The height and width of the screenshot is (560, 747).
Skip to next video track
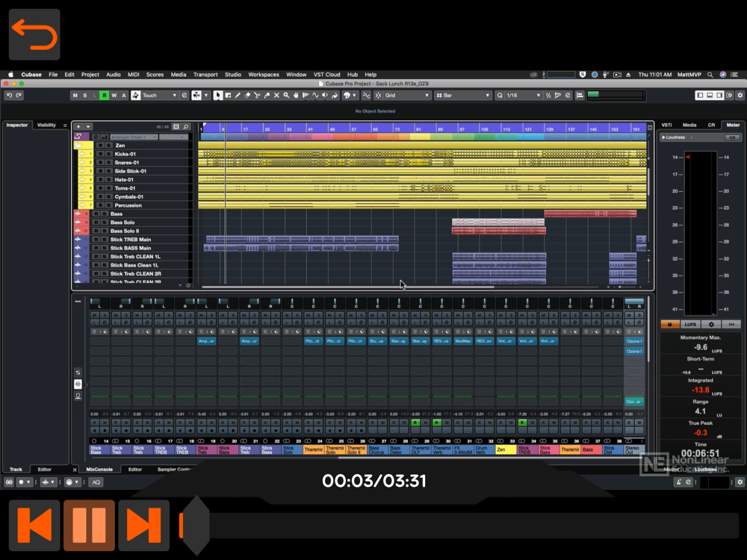144,525
